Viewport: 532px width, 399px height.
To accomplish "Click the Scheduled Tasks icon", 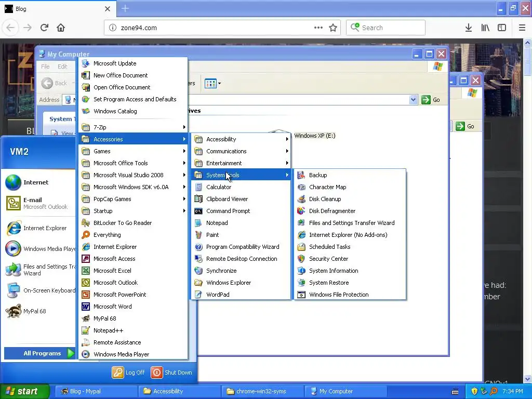I will (x=301, y=247).
